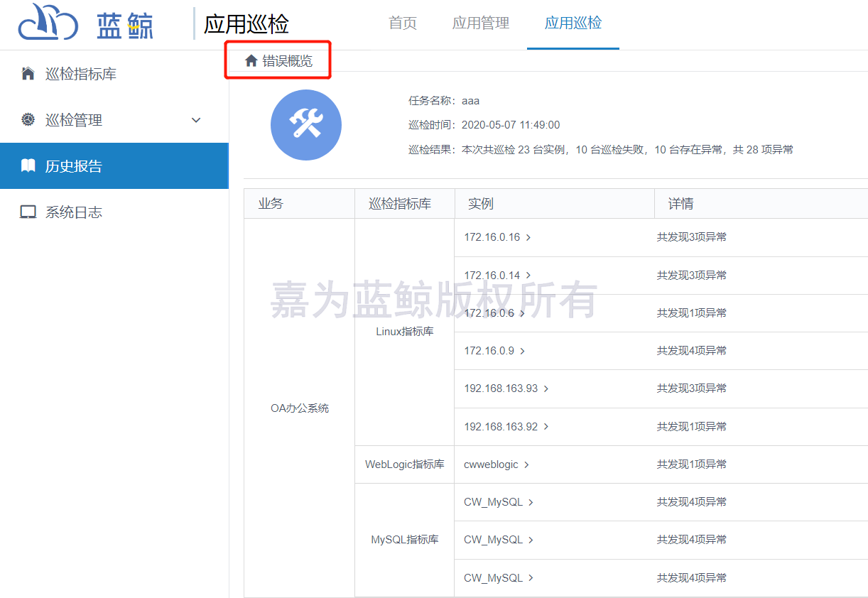Click the 错误概览 breadcrumb text
Image resolution: width=868 pixels, height=598 pixels.
pyautogui.click(x=288, y=61)
